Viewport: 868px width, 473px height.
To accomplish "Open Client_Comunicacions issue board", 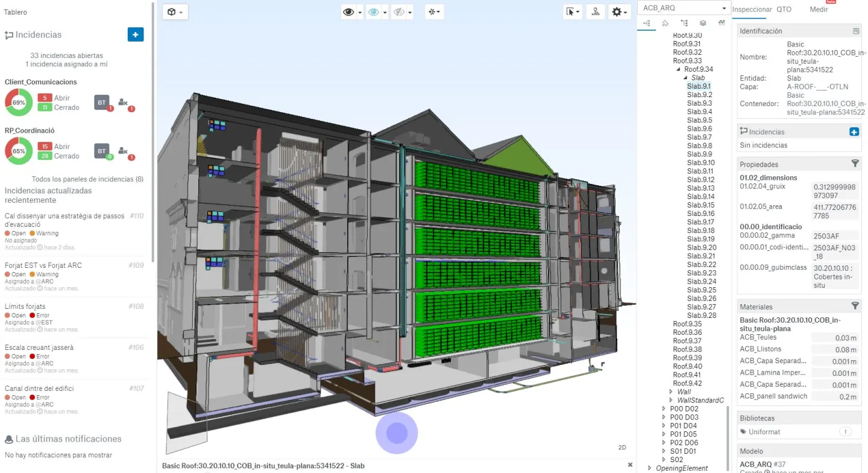I will coord(40,82).
